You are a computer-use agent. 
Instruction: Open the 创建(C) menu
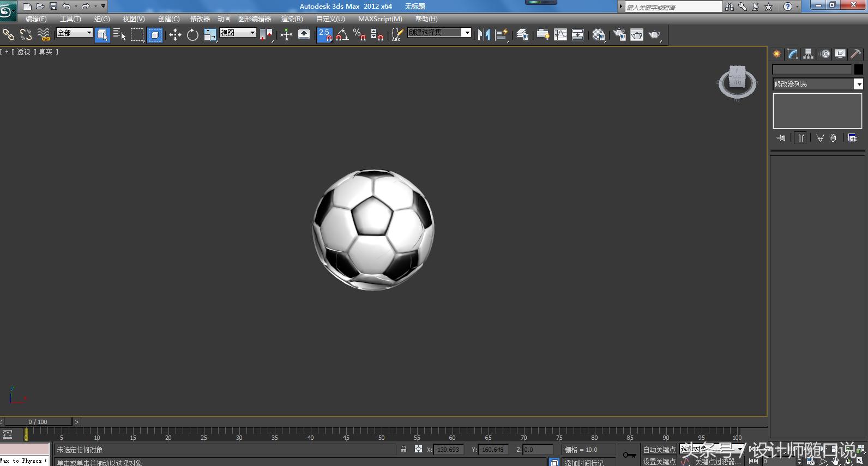pos(168,19)
